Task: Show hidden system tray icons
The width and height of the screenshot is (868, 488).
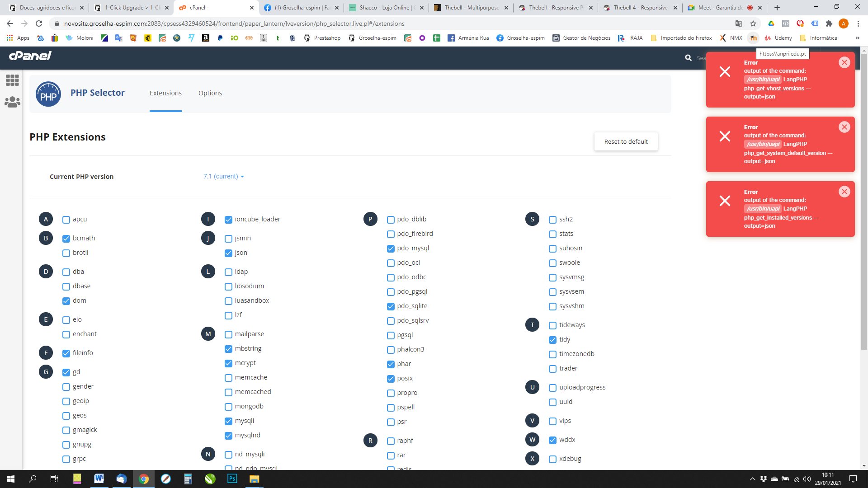Action: 752,479
